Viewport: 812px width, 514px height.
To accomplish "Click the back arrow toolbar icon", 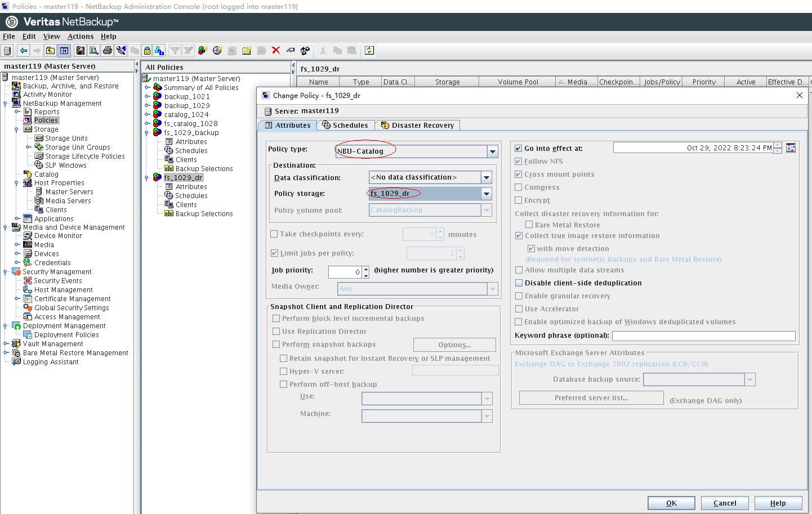I will [x=24, y=51].
